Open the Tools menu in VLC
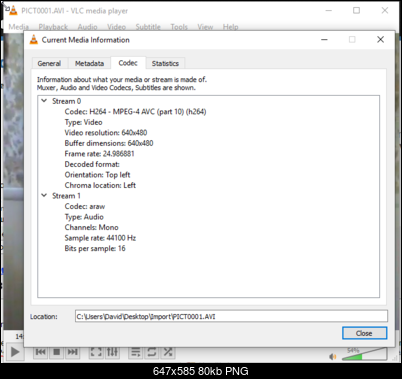The height and width of the screenshot is (379, 402). pyautogui.click(x=179, y=27)
